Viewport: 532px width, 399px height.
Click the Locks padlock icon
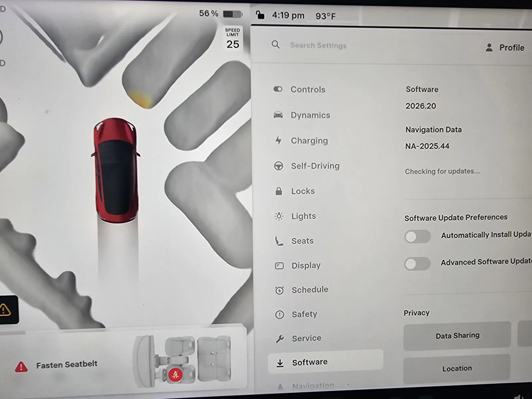(x=279, y=191)
